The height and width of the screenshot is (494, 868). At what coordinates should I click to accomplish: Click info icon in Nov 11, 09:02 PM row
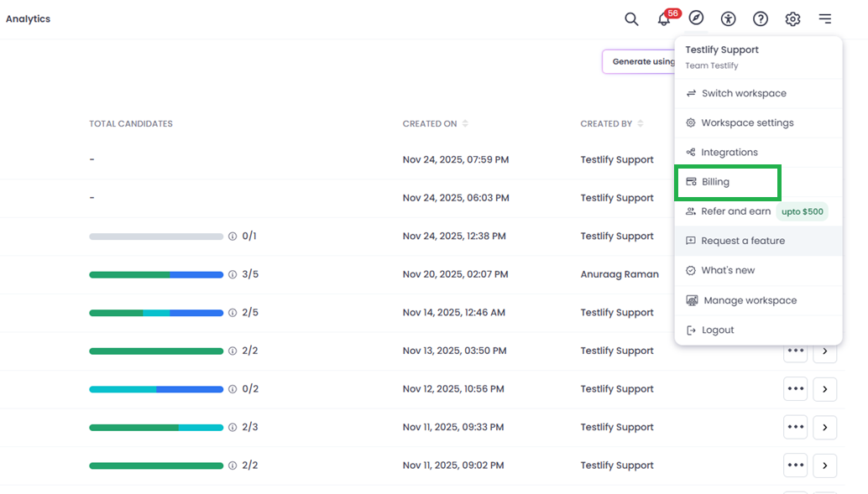click(233, 465)
